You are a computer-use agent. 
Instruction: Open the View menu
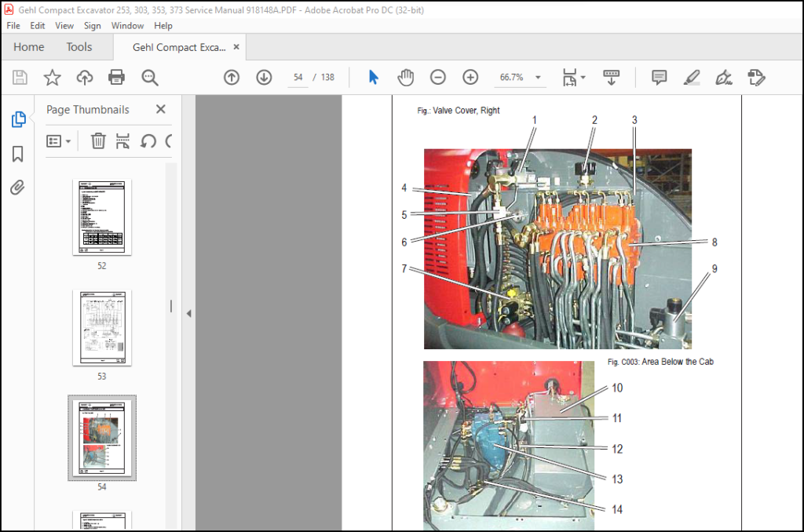coord(64,26)
